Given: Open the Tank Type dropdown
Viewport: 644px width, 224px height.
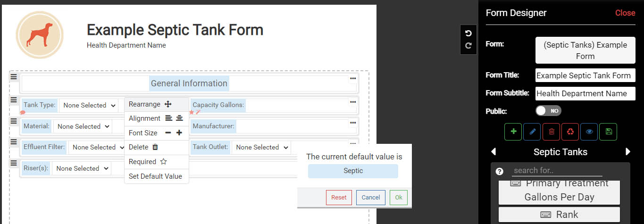Looking at the screenshot, I should [x=89, y=105].
